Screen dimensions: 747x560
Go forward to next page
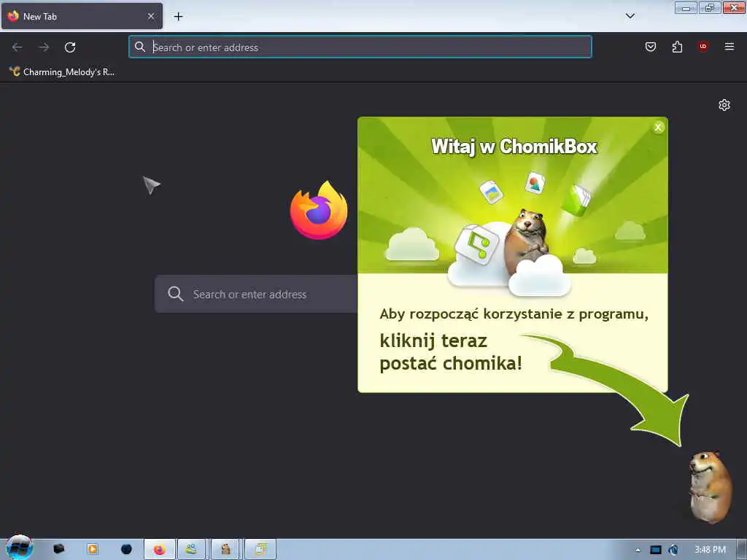coord(44,47)
